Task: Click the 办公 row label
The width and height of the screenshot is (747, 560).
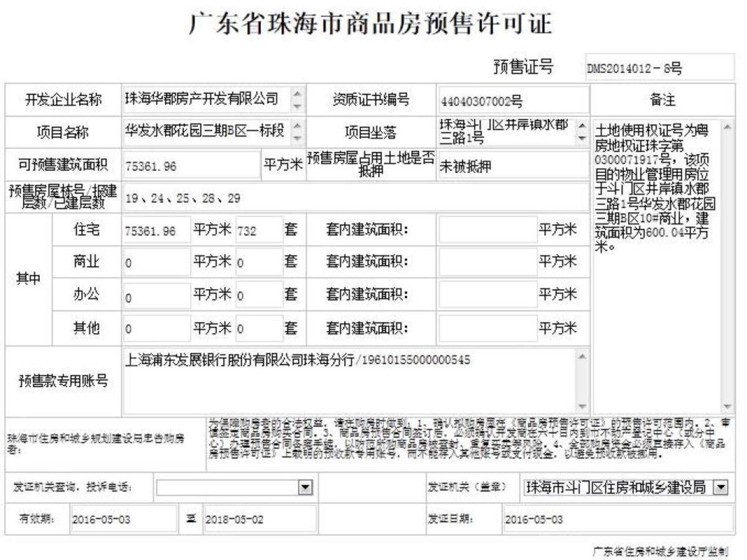Action: (86, 296)
